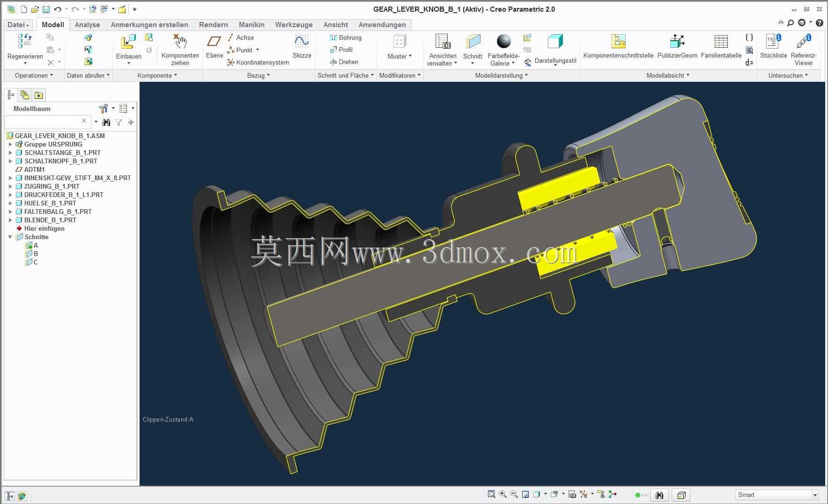Toggle model tree display icon bottom-left
The image size is (828, 504).
(x=10, y=496)
